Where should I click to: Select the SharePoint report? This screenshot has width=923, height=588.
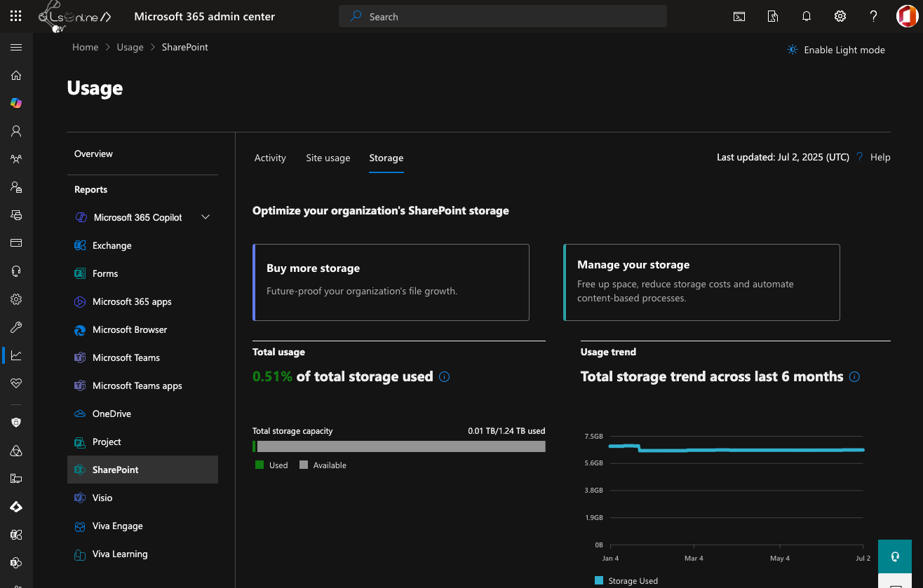click(142, 470)
